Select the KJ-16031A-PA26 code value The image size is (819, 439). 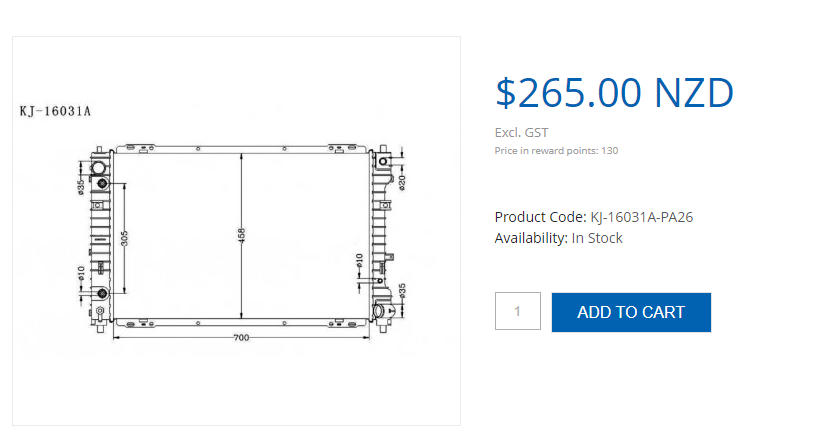point(641,217)
